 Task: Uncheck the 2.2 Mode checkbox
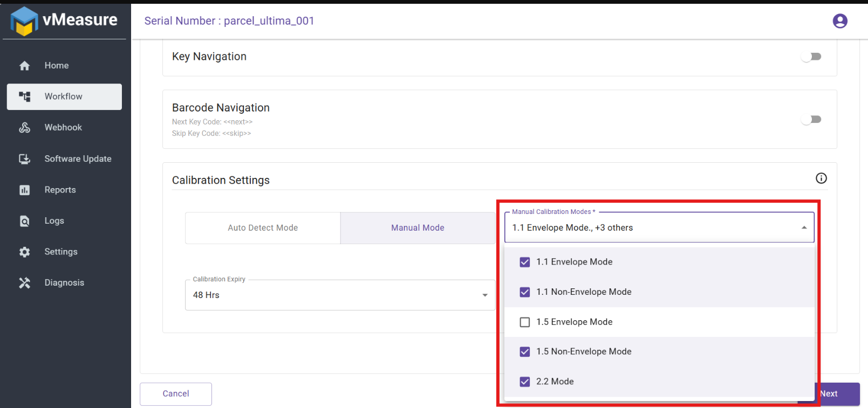[524, 382]
